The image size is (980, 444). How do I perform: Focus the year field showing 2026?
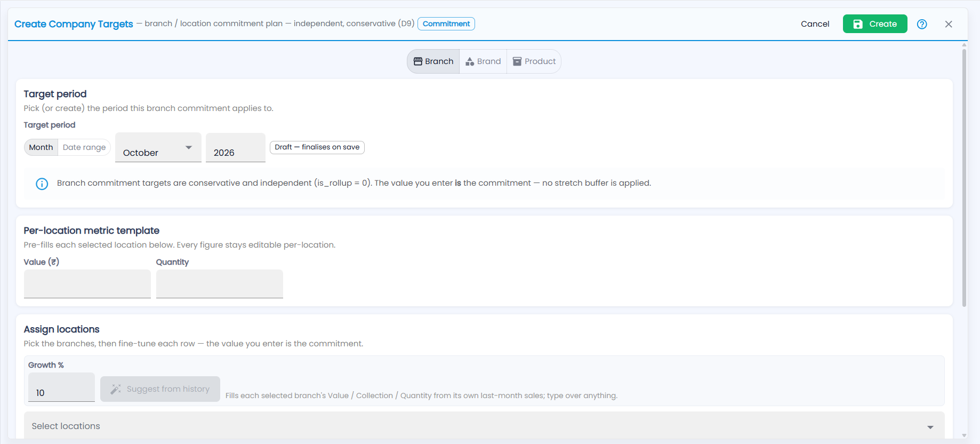[236, 147]
